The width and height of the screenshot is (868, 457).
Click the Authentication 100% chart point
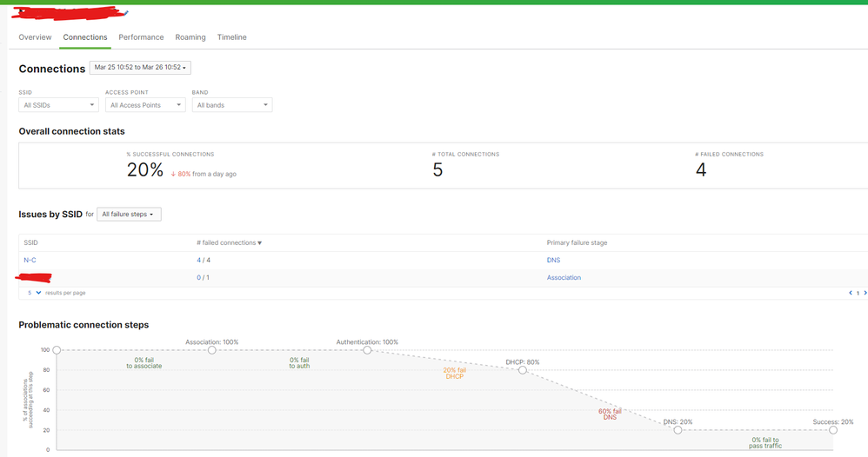[x=367, y=350]
